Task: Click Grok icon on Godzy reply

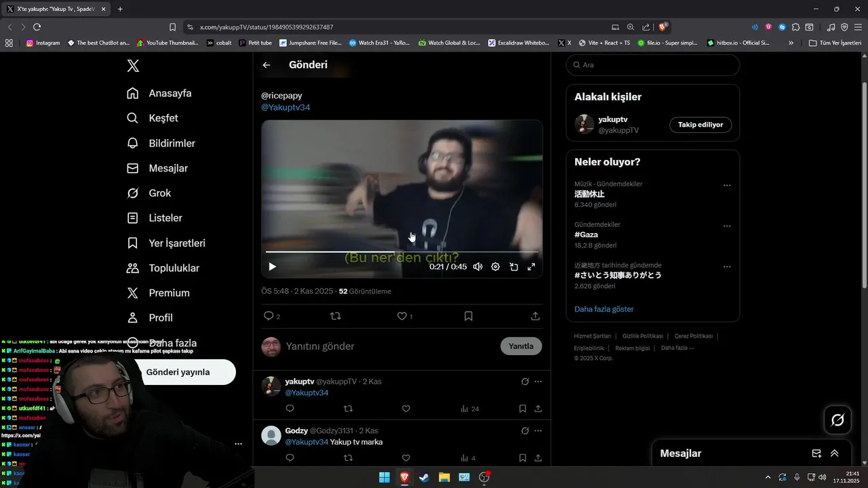Action: 525,430
